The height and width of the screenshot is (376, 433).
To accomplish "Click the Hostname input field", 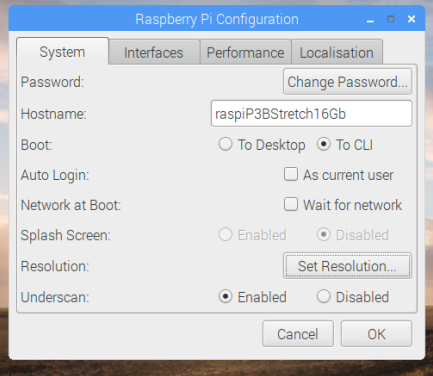I will click(x=311, y=114).
